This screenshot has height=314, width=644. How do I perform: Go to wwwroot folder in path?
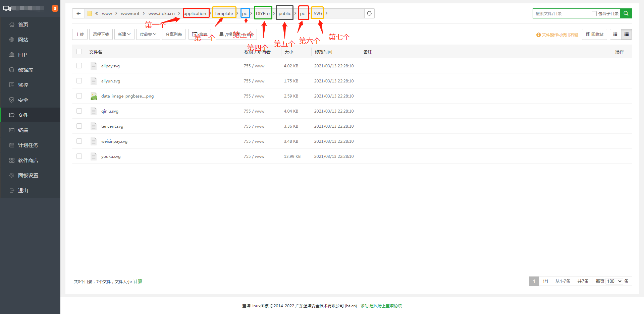(130, 13)
